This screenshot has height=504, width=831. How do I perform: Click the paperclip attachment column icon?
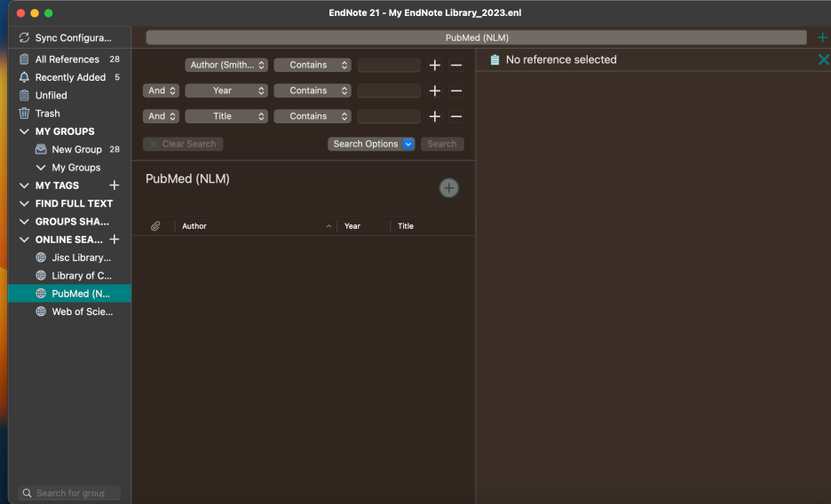[x=155, y=226]
